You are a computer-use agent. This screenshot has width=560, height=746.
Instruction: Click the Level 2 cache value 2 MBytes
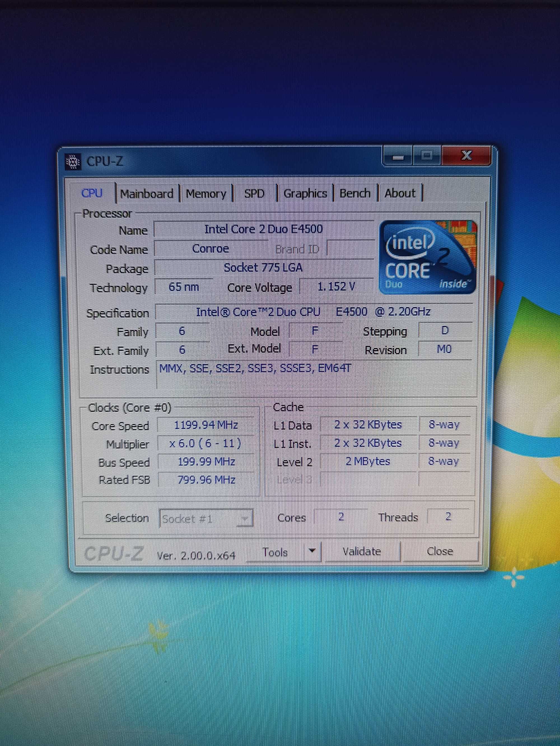tap(368, 461)
